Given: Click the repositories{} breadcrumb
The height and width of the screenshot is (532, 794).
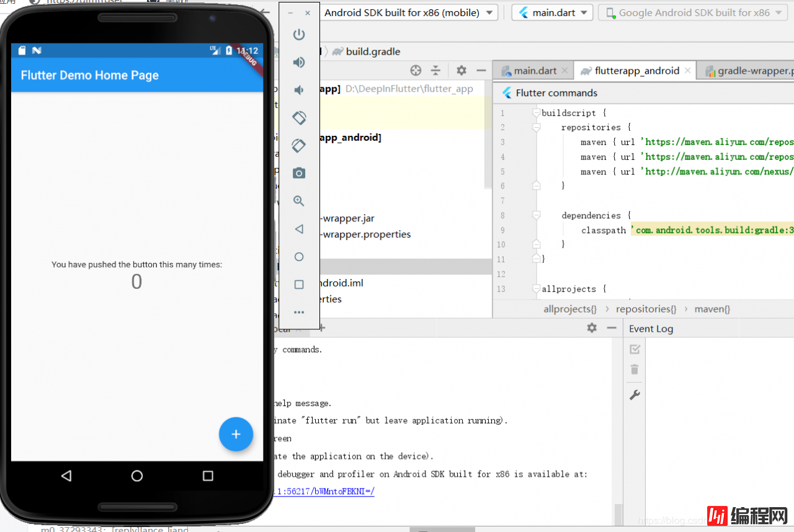Looking at the screenshot, I should pos(646,308).
